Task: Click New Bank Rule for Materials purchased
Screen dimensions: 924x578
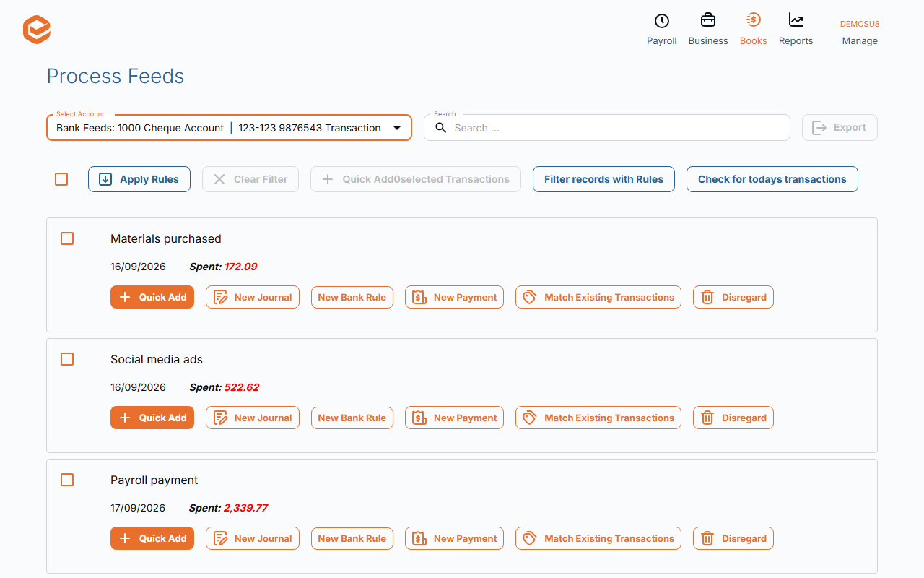Action: (352, 297)
